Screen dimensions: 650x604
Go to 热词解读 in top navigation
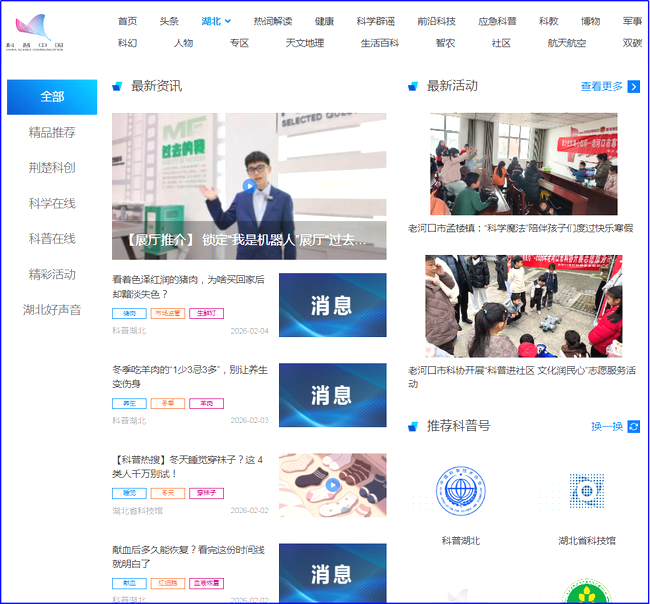(x=272, y=21)
